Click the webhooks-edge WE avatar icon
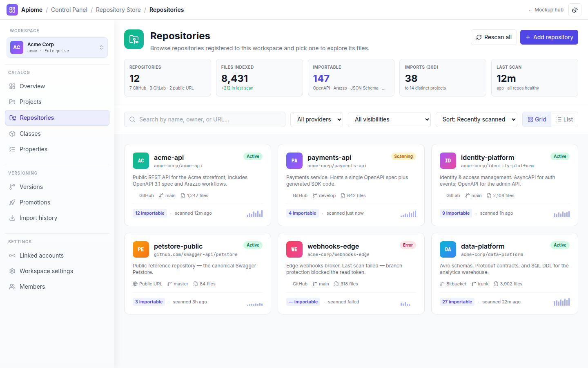588x368 pixels. pyautogui.click(x=294, y=249)
